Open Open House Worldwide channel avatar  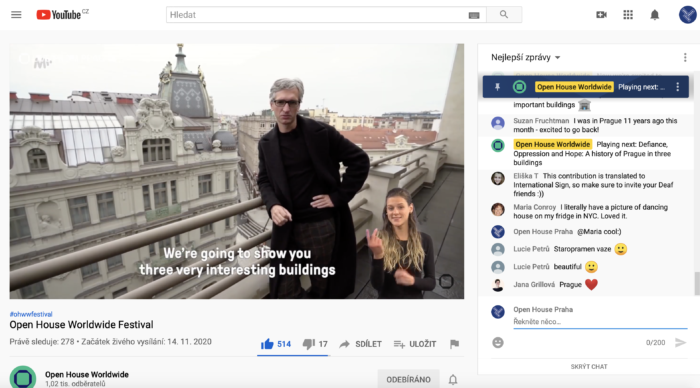tap(23, 377)
